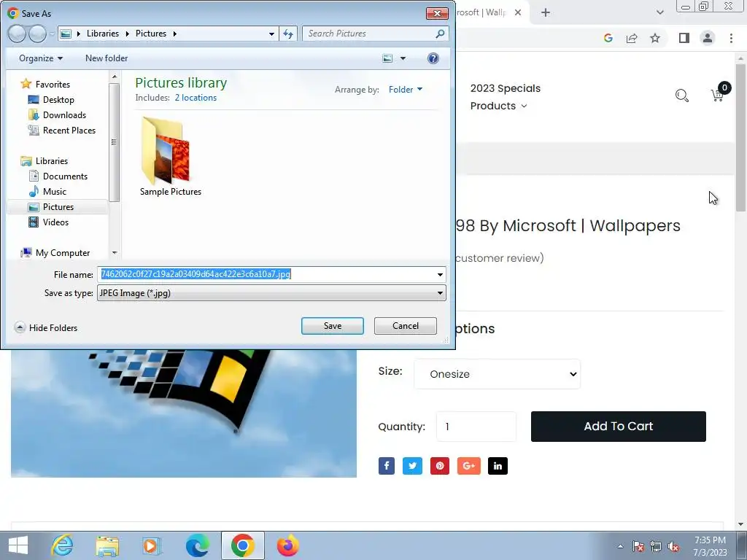Click the magnifier in Search Pictures box

(440, 34)
